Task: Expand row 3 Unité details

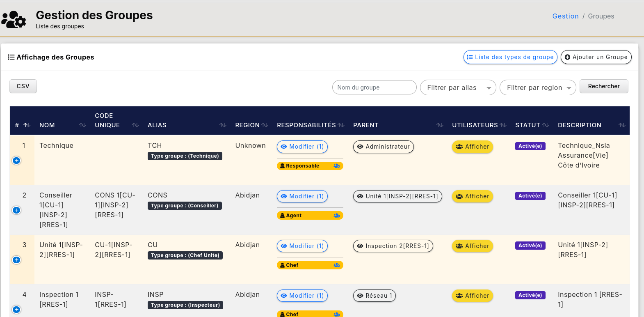Action: point(16,260)
